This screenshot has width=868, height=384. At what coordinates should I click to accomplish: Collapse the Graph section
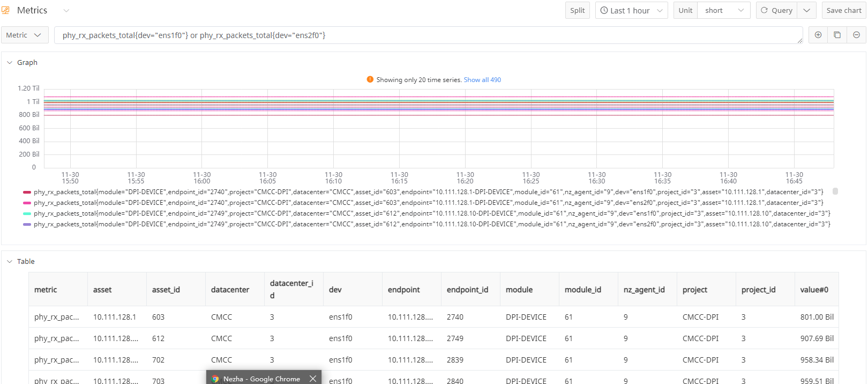click(10, 63)
